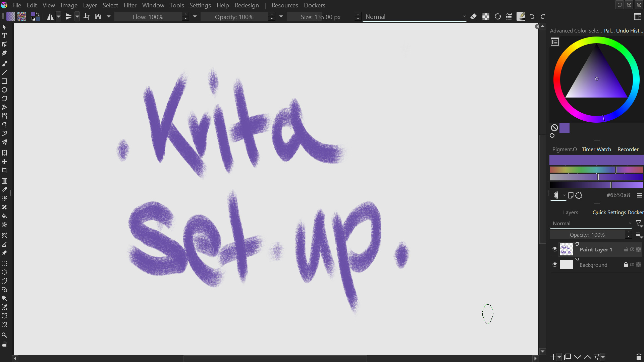Select the Calligraphy tool

pos(4,53)
